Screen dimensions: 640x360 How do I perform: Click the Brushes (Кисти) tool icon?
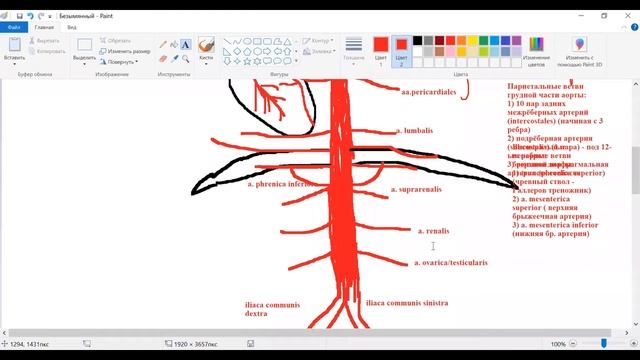(x=206, y=45)
